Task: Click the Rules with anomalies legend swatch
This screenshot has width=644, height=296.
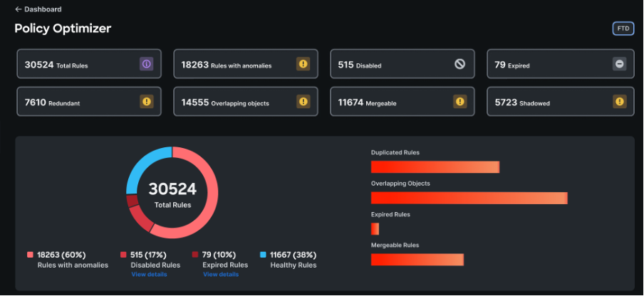Action: tap(30, 255)
